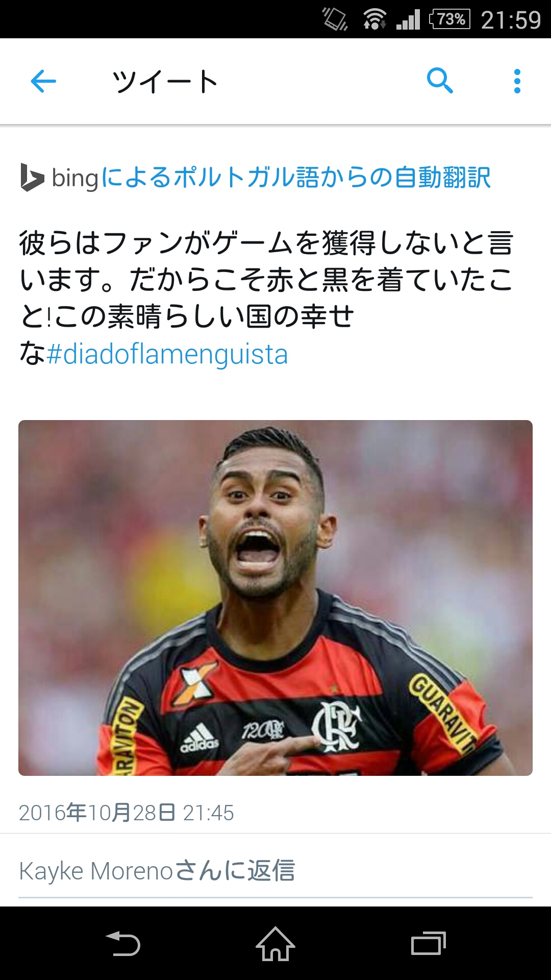Tap the vibrate mode status icon
This screenshot has width=551, height=980.
pos(335,19)
